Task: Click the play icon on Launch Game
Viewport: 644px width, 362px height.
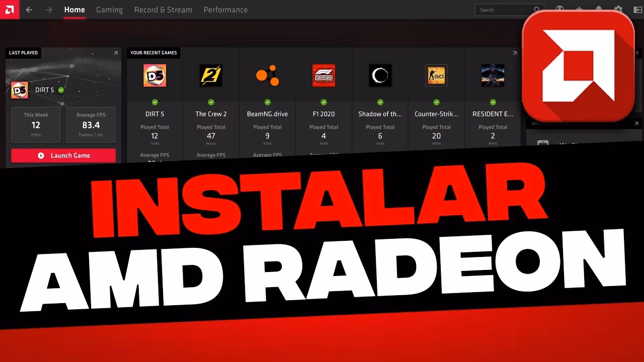Action: [41, 155]
